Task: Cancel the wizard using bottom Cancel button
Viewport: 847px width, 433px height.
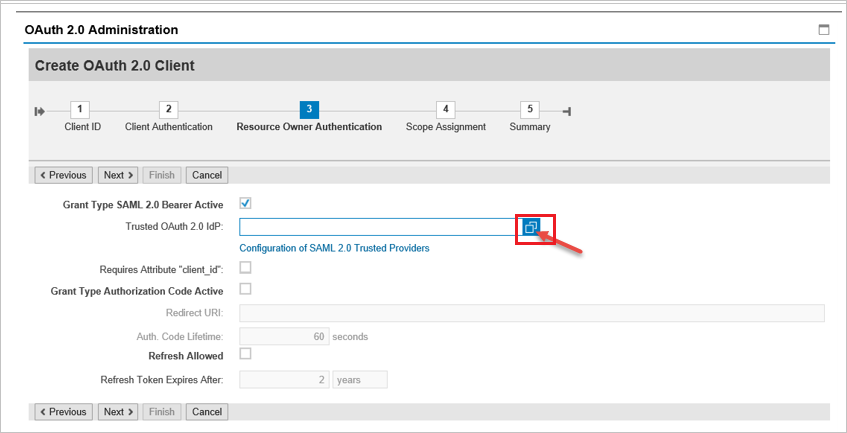Action: [x=207, y=412]
